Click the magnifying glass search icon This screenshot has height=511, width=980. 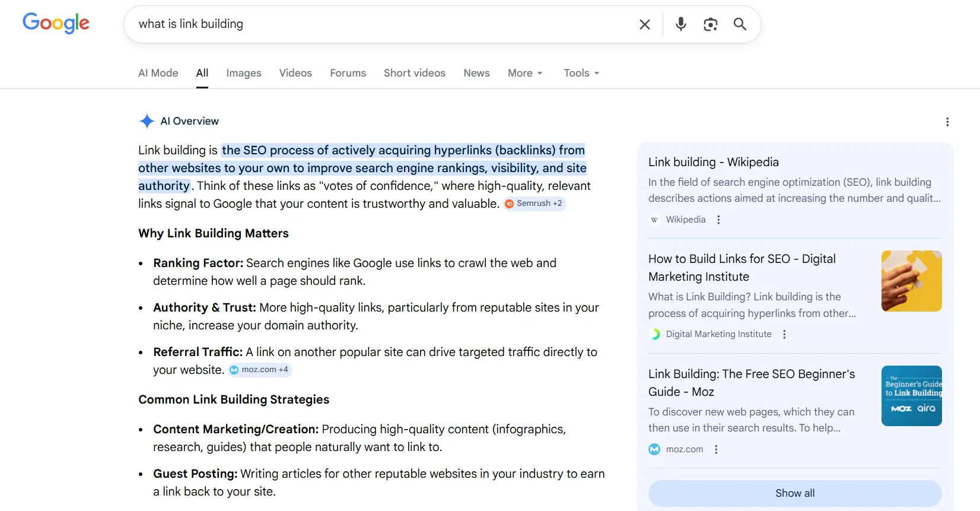pyautogui.click(x=740, y=24)
